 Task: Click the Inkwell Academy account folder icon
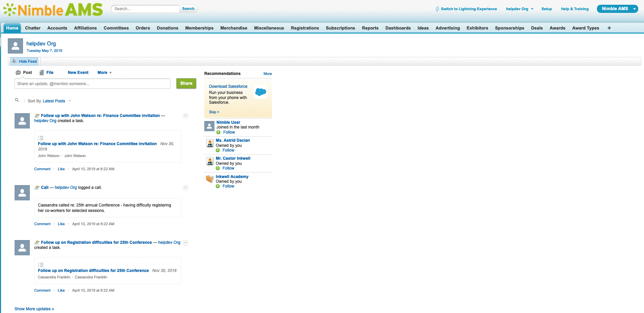tap(210, 179)
